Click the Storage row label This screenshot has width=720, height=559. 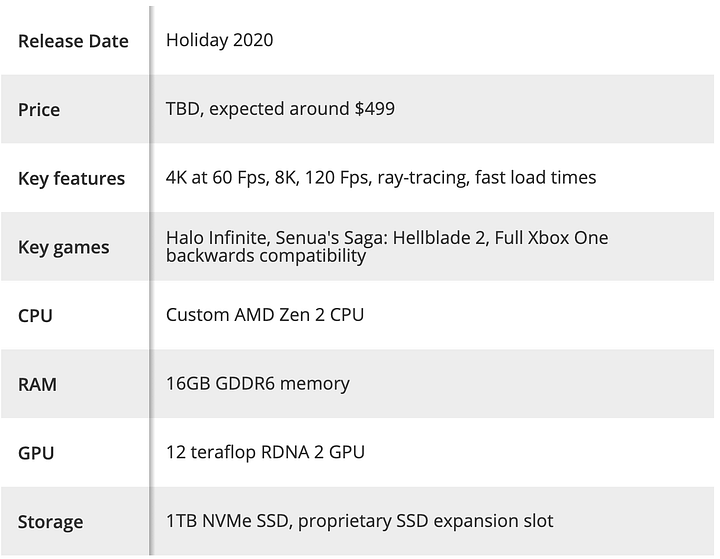point(51,522)
